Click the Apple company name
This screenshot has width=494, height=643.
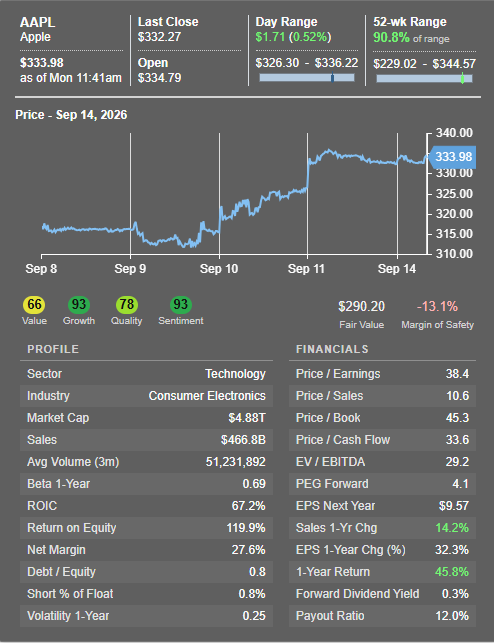(x=35, y=37)
